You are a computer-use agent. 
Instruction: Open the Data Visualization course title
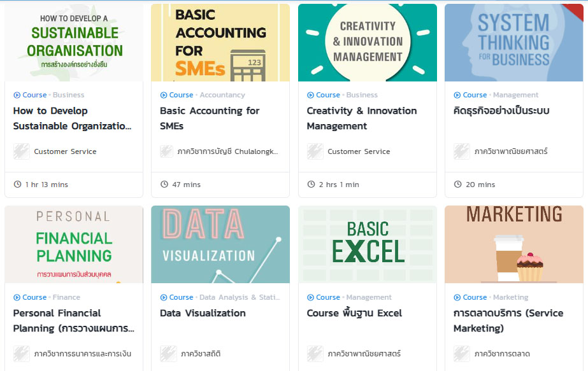pyautogui.click(x=203, y=313)
